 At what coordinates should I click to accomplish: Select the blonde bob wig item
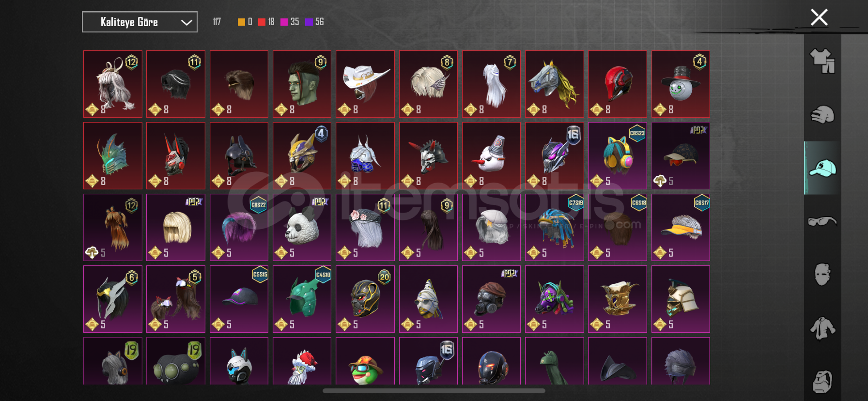coord(176,227)
